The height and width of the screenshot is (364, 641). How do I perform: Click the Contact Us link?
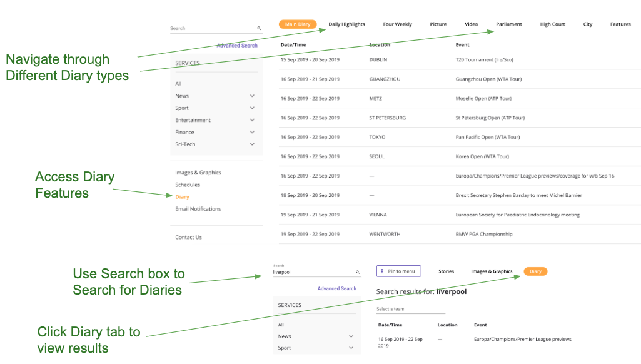[x=188, y=238]
